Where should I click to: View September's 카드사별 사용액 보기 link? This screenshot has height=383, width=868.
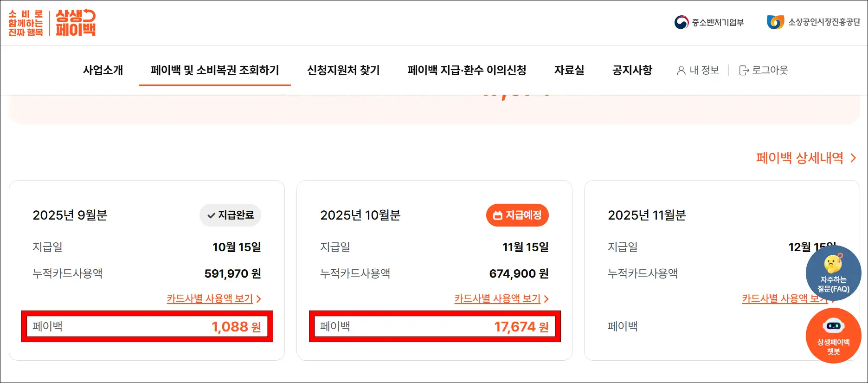point(209,299)
